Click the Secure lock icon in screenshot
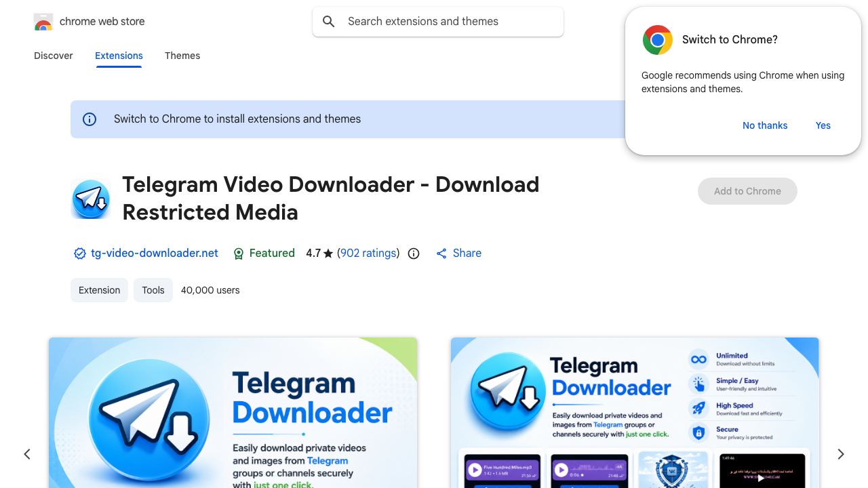The width and height of the screenshot is (868, 488). click(x=698, y=432)
